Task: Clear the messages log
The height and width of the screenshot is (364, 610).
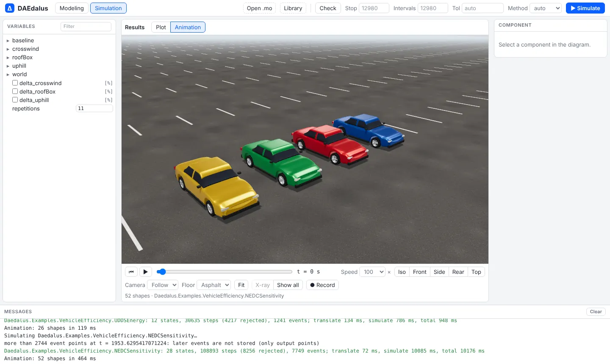Action: click(596, 312)
